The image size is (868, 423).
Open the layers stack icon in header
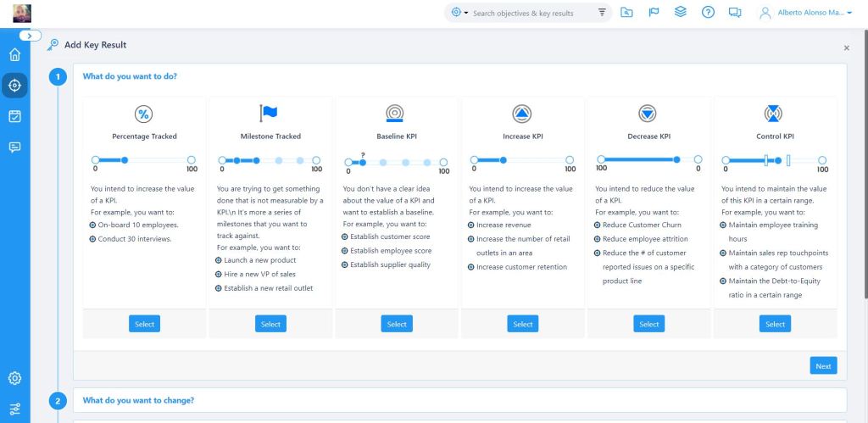(681, 13)
